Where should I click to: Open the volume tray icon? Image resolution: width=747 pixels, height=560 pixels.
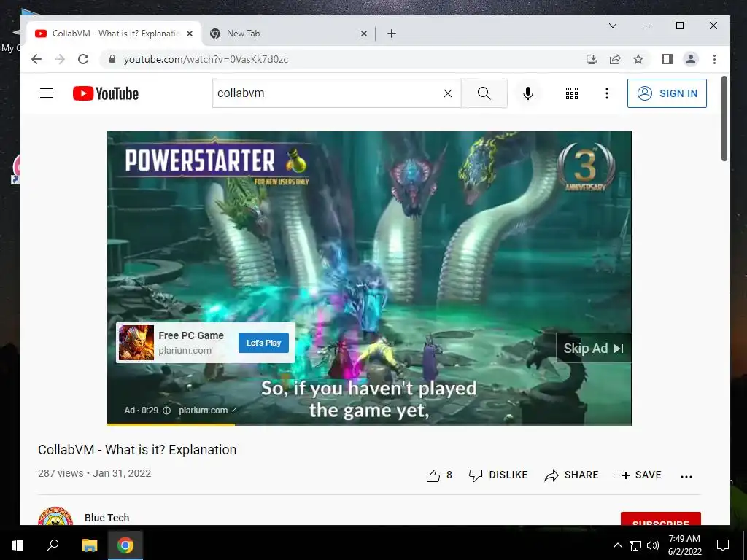[653, 545]
